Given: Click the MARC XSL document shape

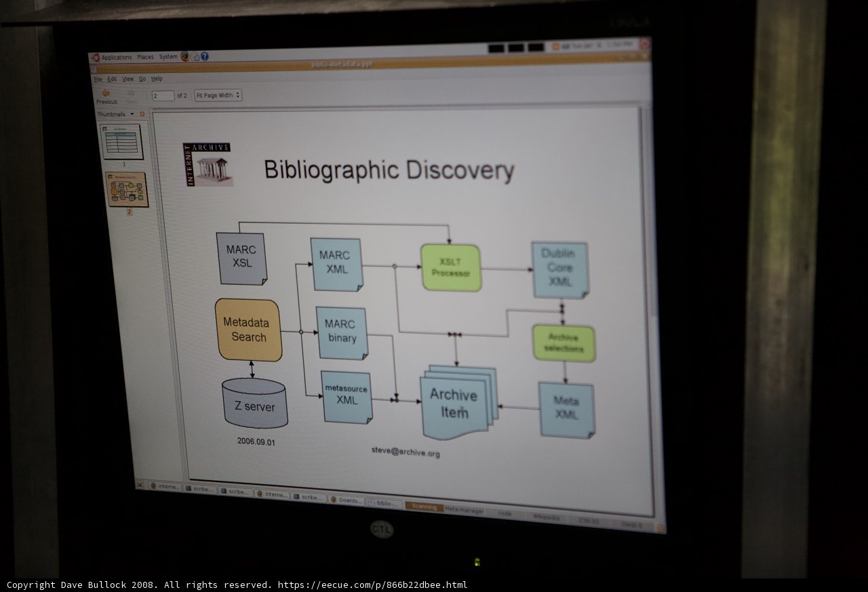Looking at the screenshot, I should (x=241, y=258).
